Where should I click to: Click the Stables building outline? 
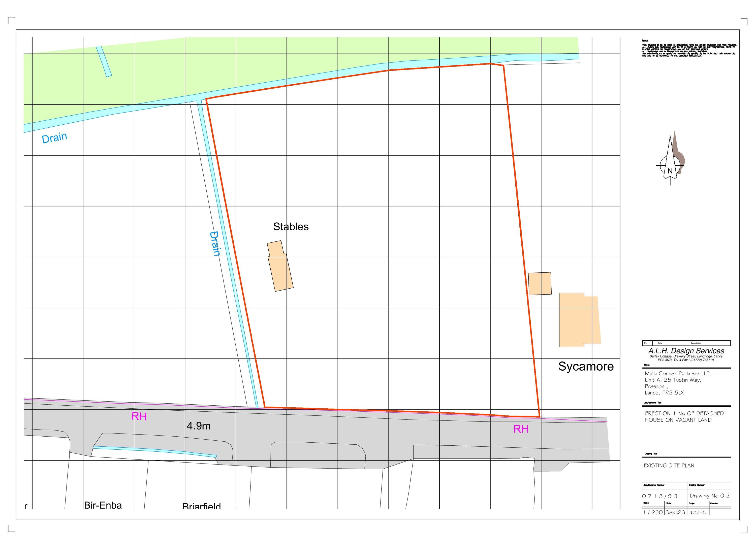tap(280, 271)
